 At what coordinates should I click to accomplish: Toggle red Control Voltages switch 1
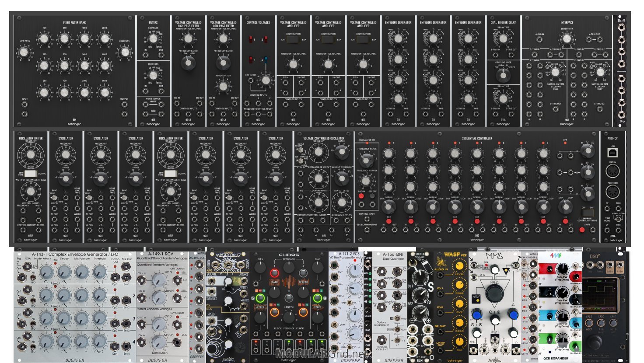point(252,40)
